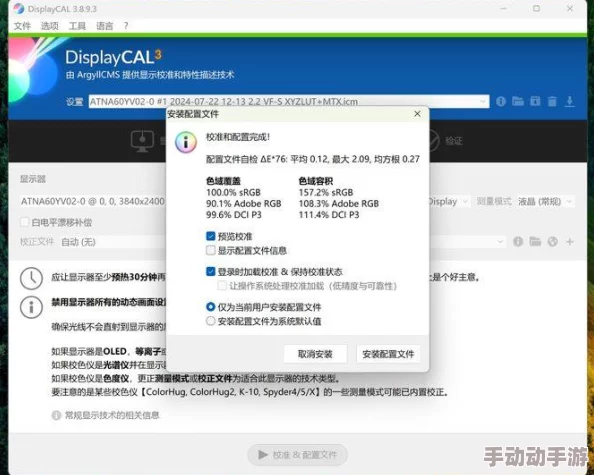Enable 显示配置文件信息 checkbox
Screen dimensions: 594x475
coord(211,250)
